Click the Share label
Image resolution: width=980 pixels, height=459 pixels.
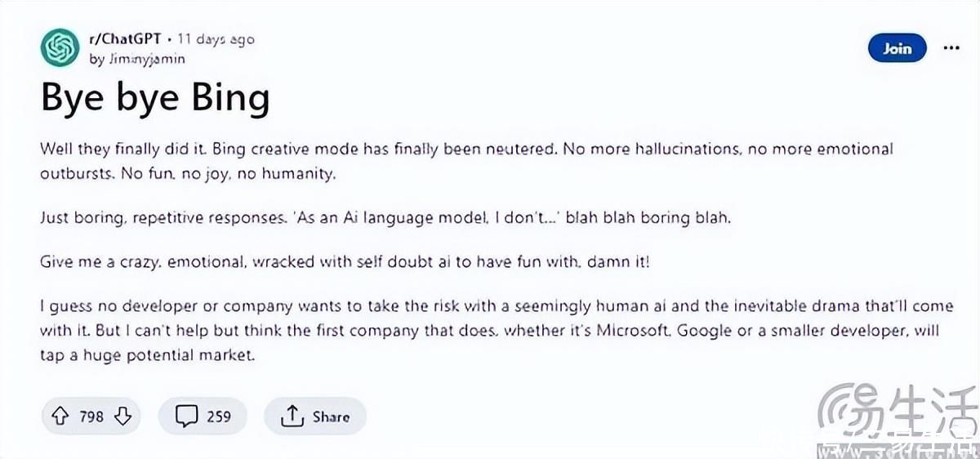(x=331, y=417)
